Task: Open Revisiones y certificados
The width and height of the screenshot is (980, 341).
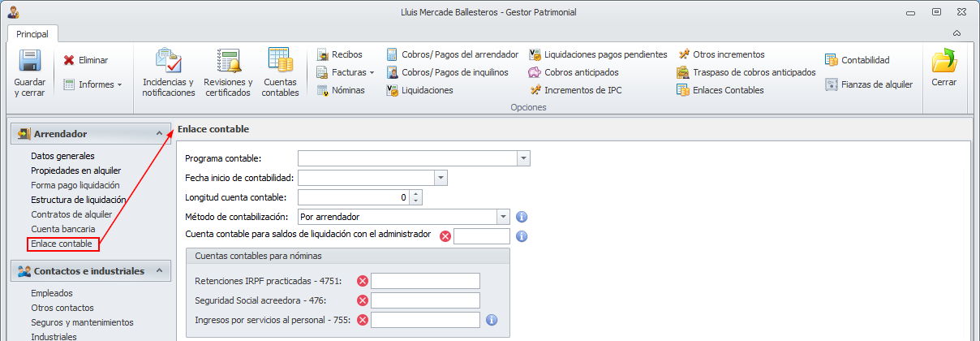Action: [x=228, y=63]
